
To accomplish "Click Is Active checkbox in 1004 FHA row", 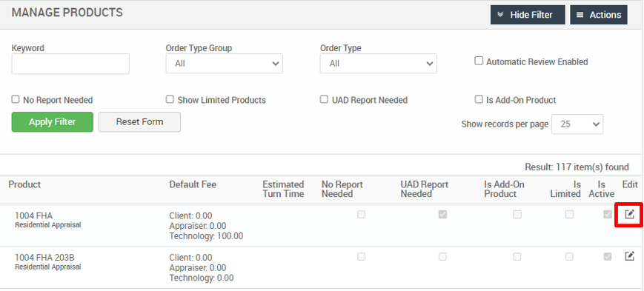I will pyautogui.click(x=608, y=214).
